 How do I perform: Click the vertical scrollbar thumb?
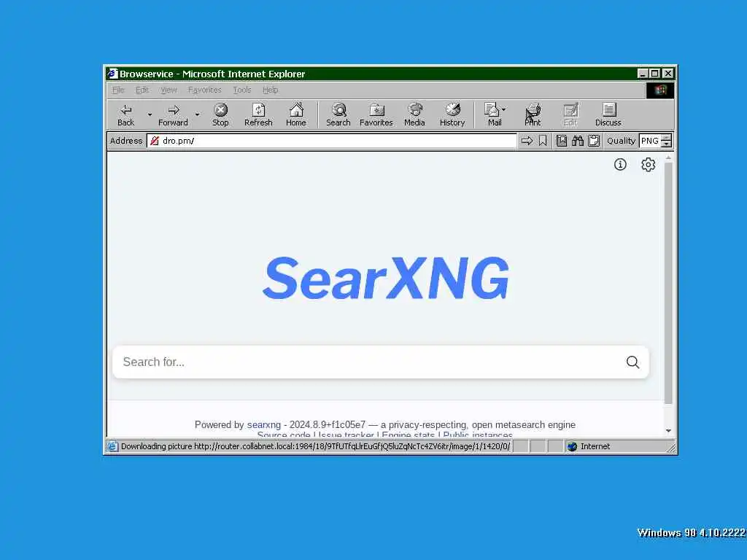click(x=668, y=284)
